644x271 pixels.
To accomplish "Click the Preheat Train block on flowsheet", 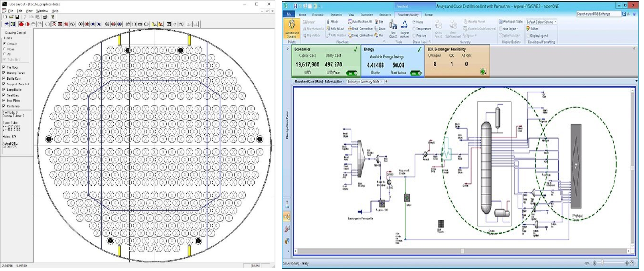I will [x=576, y=166].
